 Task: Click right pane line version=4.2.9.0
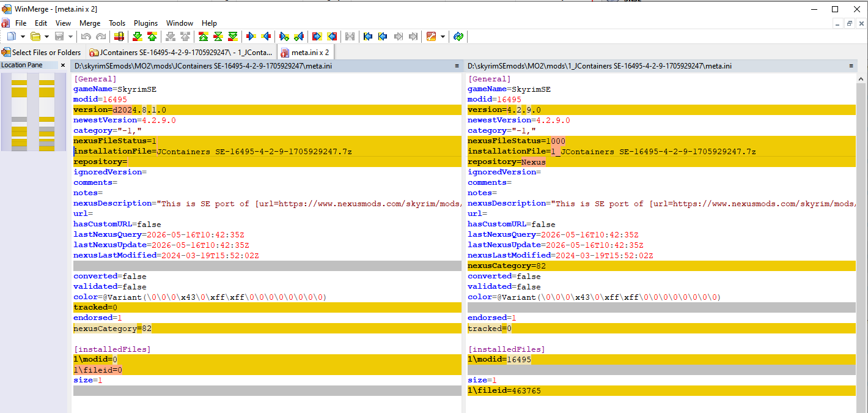661,110
